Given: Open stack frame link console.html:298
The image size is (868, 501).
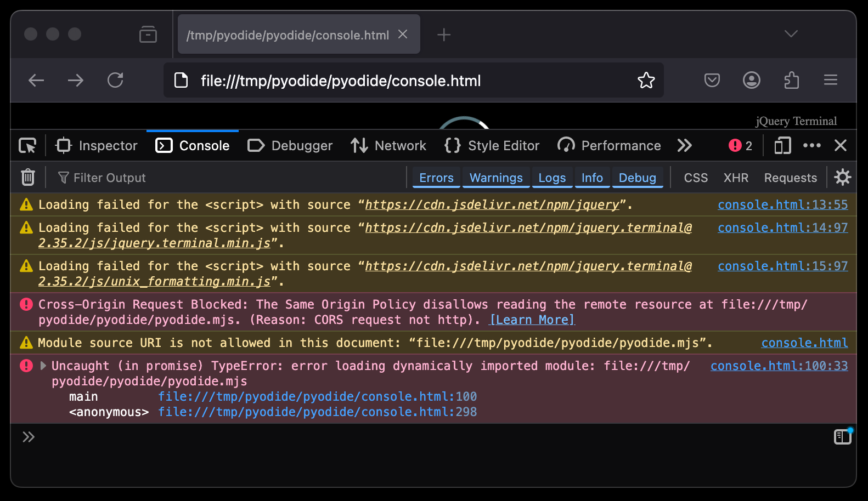Looking at the screenshot, I should click(318, 412).
